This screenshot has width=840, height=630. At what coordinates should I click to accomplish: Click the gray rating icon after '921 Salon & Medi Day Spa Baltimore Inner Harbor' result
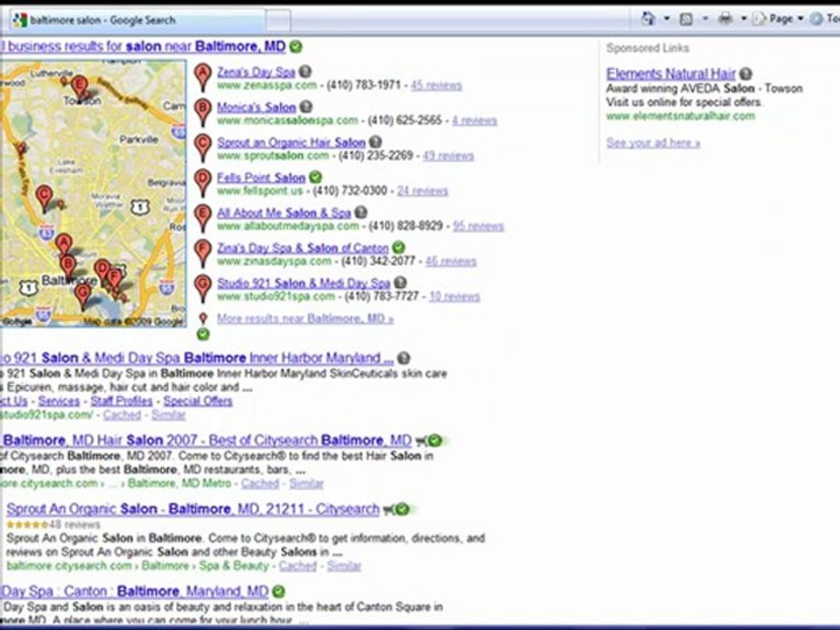pyautogui.click(x=404, y=358)
